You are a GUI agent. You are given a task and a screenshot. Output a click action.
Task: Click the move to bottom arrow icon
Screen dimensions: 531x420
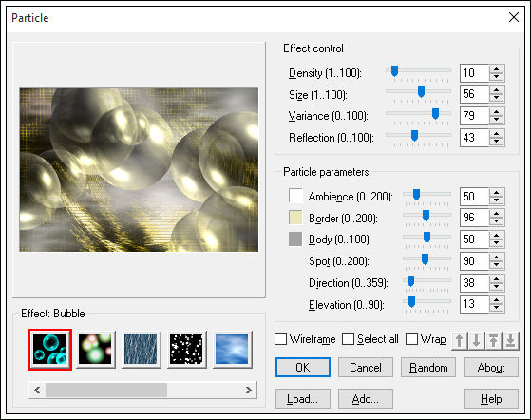coord(510,341)
